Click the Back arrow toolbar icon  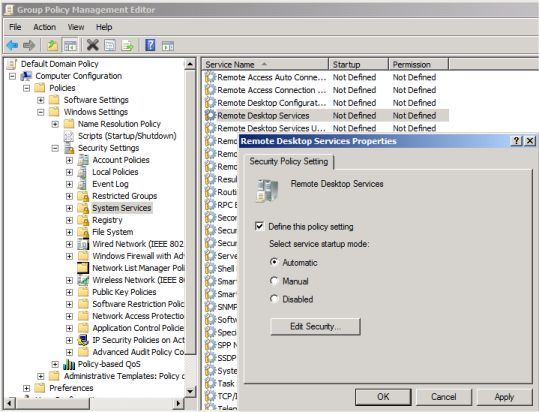[12, 45]
